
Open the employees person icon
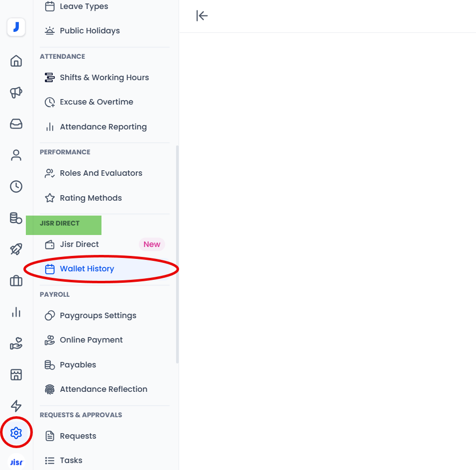(16, 155)
